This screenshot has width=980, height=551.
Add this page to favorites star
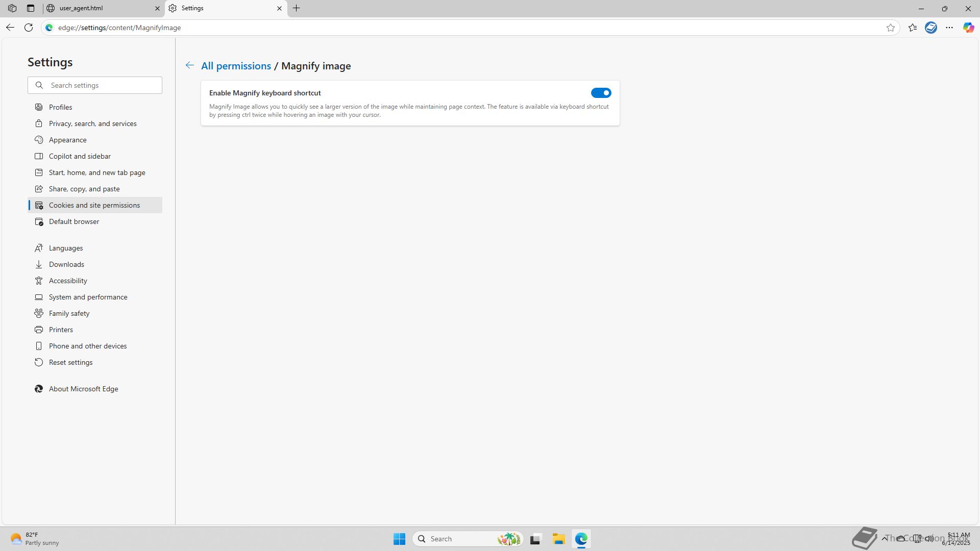pos(891,28)
